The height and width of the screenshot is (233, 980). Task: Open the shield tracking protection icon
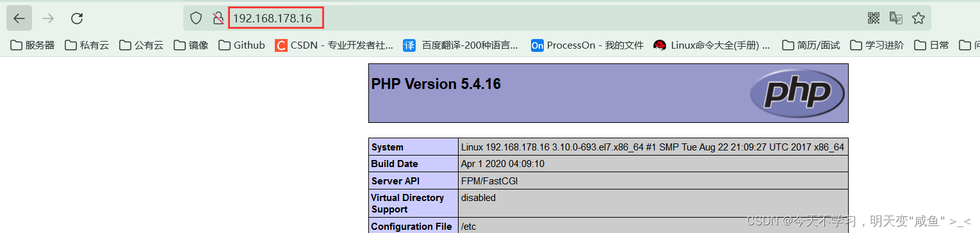click(196, 19)
